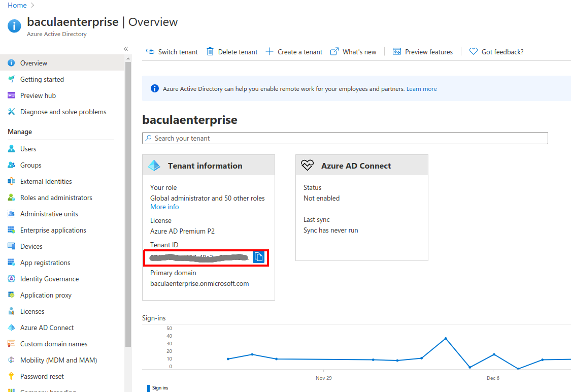The height and width of the screenshot is (392, 571).
Task: Open Diagnose and solve problems
Action: click(63, 112)
